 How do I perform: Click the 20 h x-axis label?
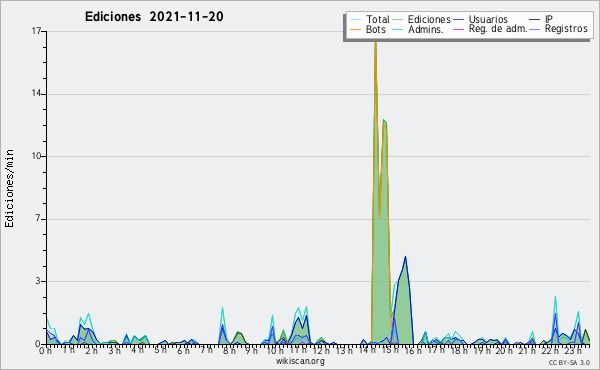click(505, 350)
